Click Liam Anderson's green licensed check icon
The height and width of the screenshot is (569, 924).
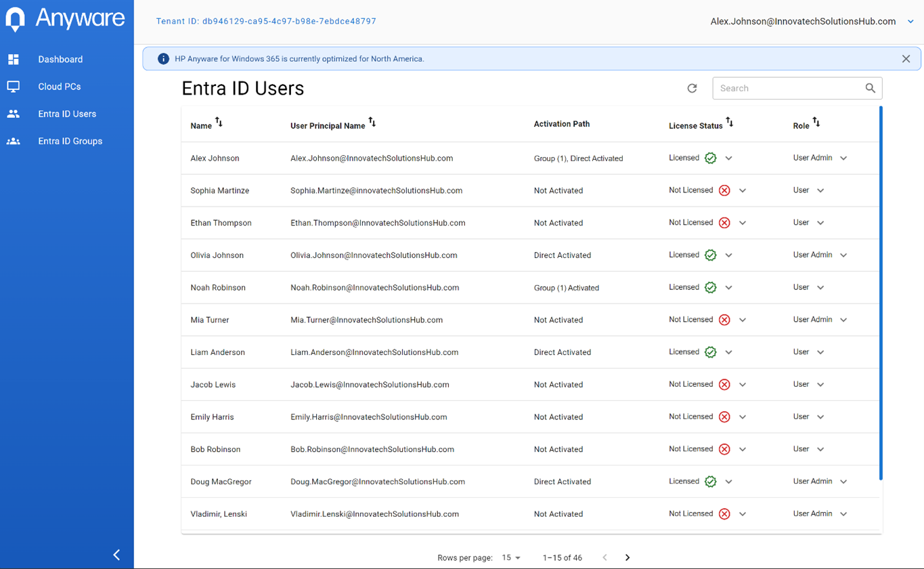tap(710, 352)
